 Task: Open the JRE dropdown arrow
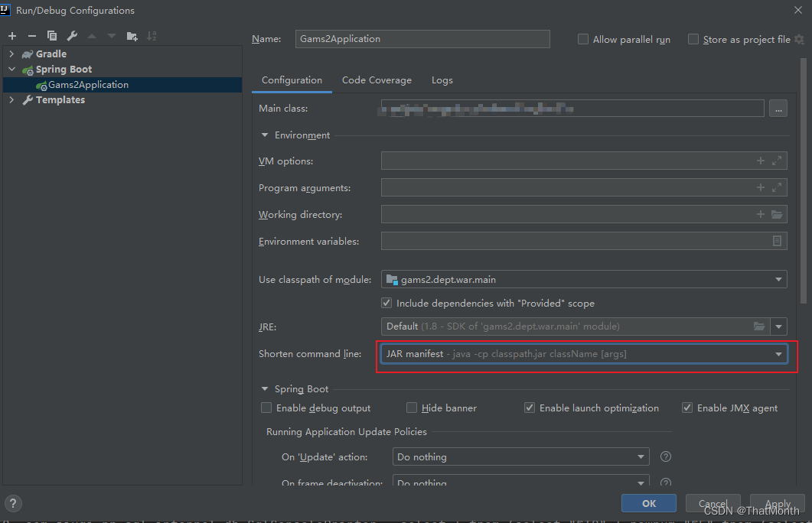tap(778, 326)
